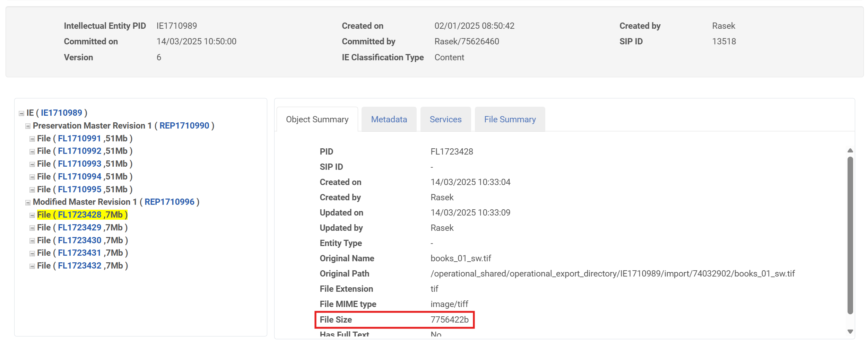868x342 pixels.
Task: Open the IE1710989 entity link
Action: [61, 113]
